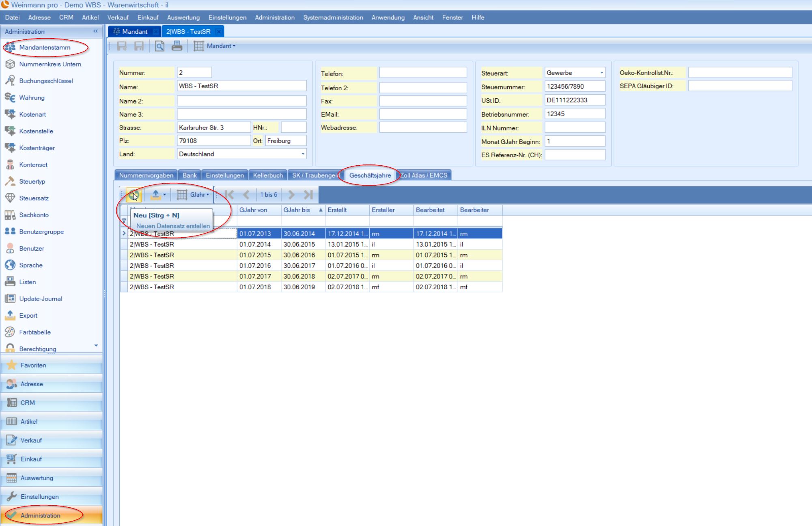
Task: Open the Mandant grid layout dropdown
Action: [x=215, y=46]
